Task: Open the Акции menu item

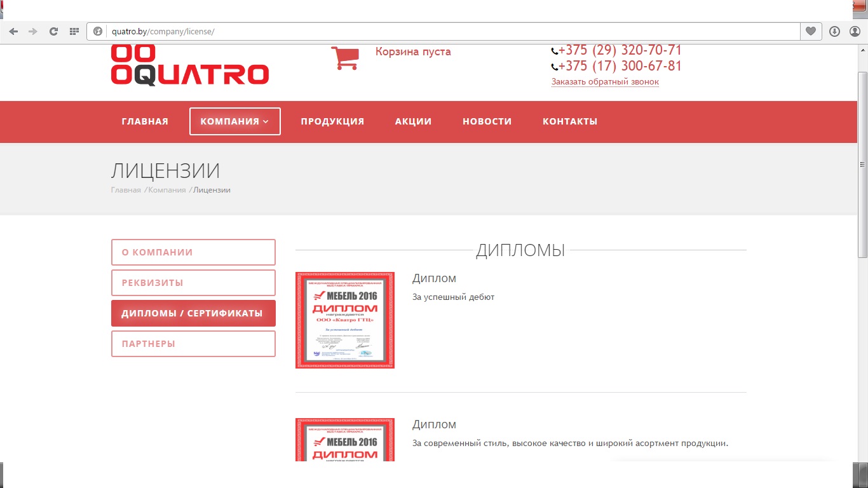Action: (413, 121)
